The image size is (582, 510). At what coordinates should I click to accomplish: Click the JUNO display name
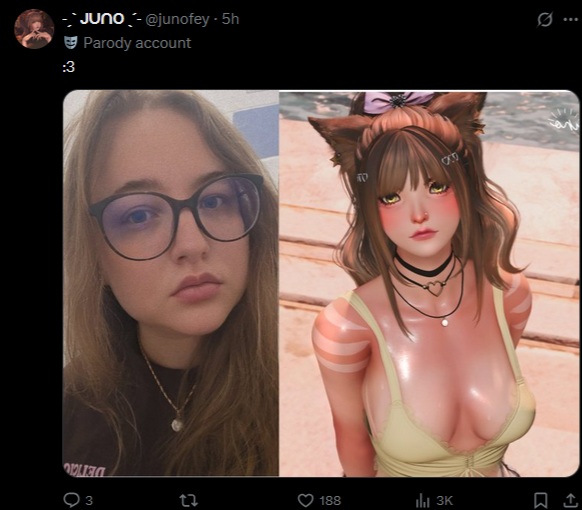102,19
